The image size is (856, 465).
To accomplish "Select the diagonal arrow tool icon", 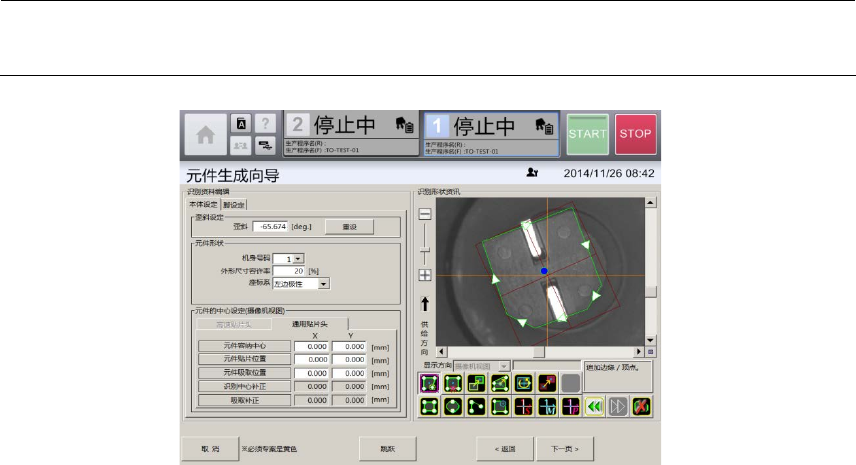I will (x=545, y=381).
